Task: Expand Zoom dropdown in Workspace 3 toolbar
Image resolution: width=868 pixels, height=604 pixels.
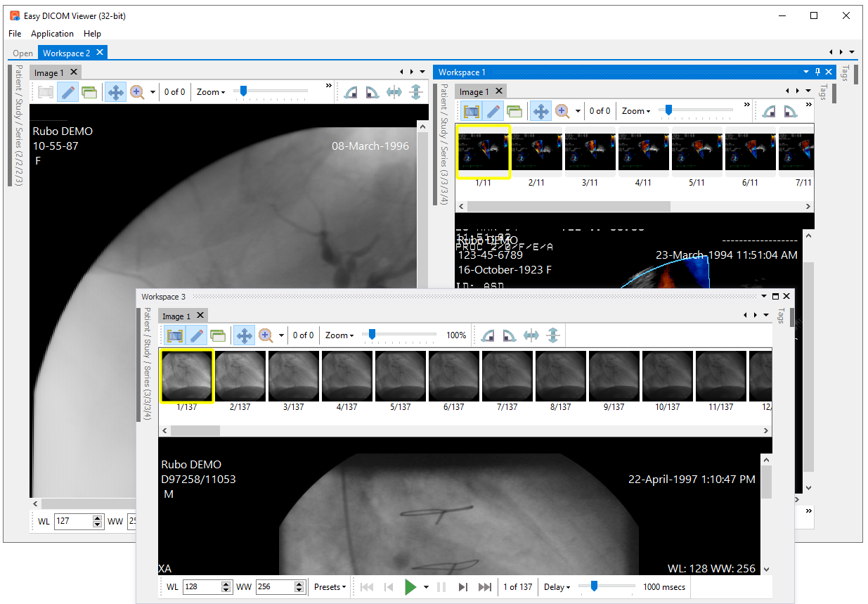Action: 339,335
